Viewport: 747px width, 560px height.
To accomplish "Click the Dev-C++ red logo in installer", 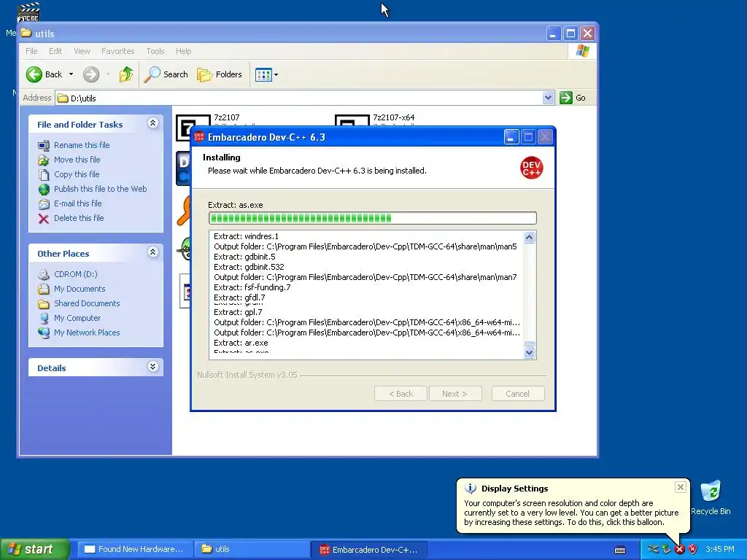I will [531, 168].
